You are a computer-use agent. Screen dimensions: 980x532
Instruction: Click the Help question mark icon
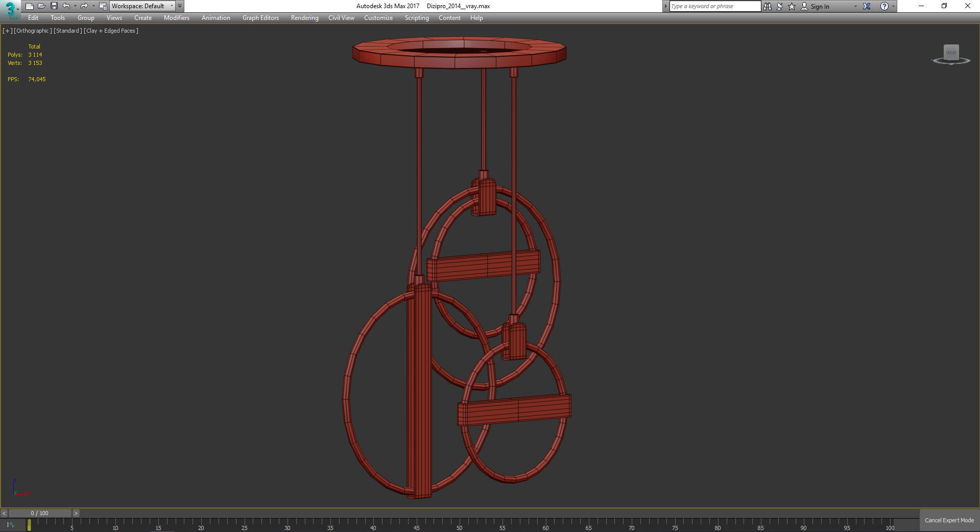(x=885, y=6)
